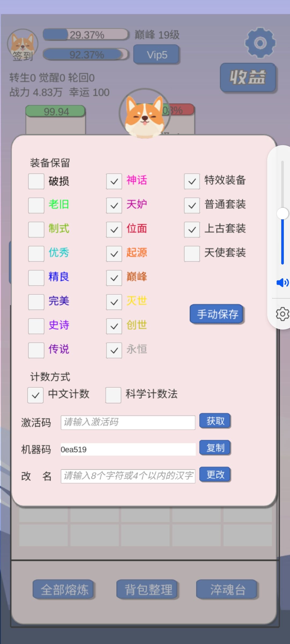Viewport: 290px width, 644px height.
Task: Copy machine code with 复制 button
Action: (x=215, y=448)
